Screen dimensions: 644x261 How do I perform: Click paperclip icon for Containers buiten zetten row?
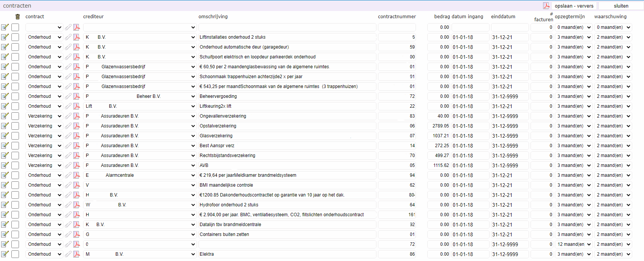68,234
